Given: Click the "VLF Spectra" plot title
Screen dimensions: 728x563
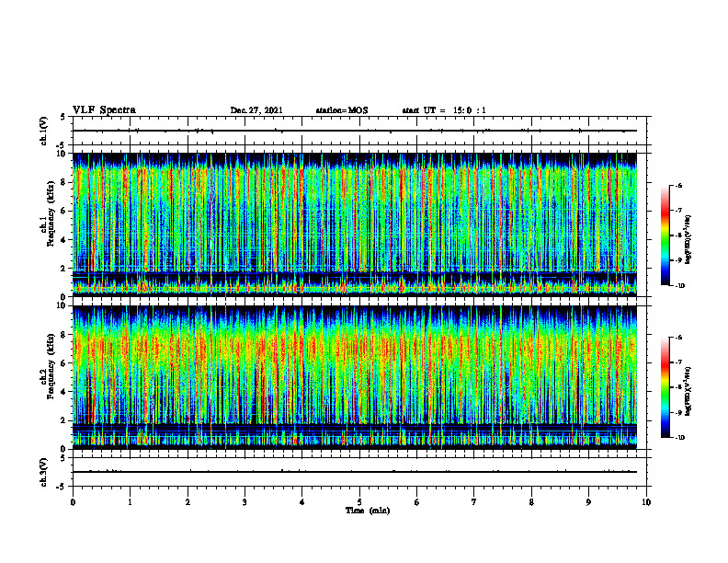Looking at the screenshot, I should pos(104,110).
